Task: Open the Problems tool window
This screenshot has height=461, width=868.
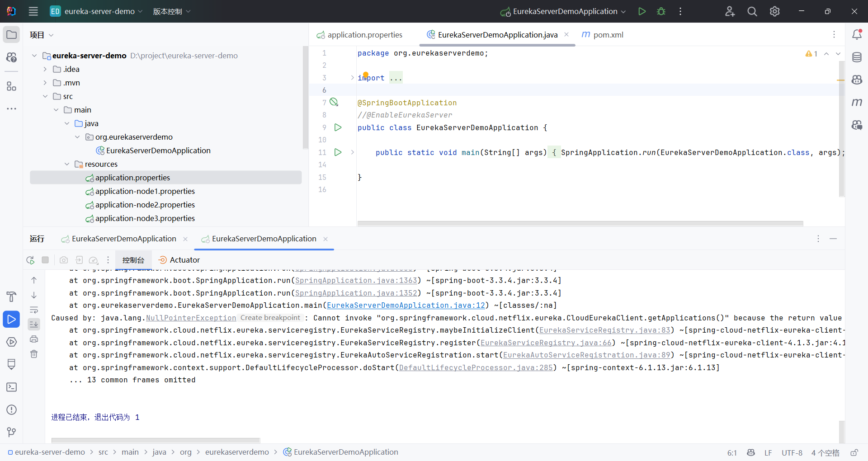Action: 12,410
